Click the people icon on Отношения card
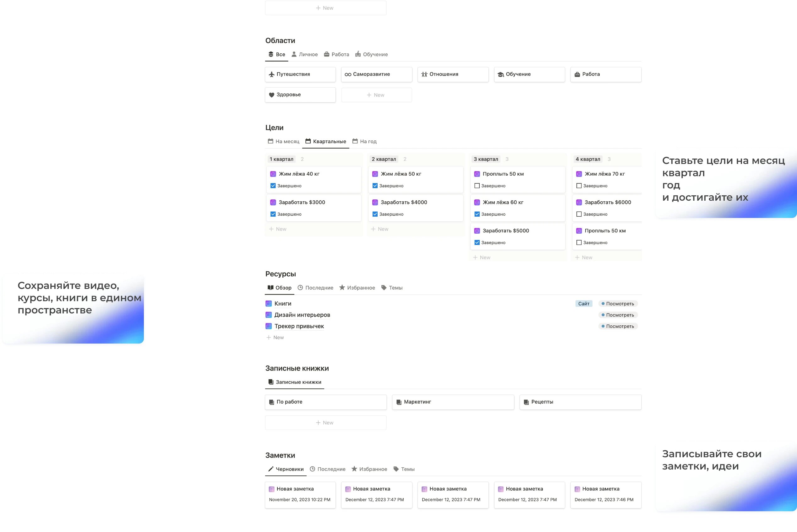Screen dimensions: 797x532 pyautogui.click(x=424, y=74)
